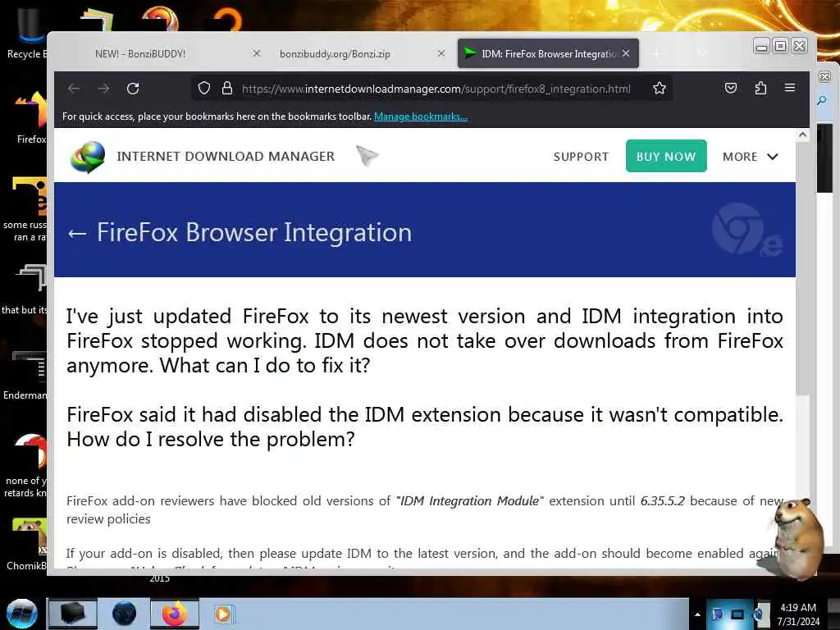Screen dimensions: 840x630
Task: Click the Firefox forward arrow
Action: pos(103,89)
